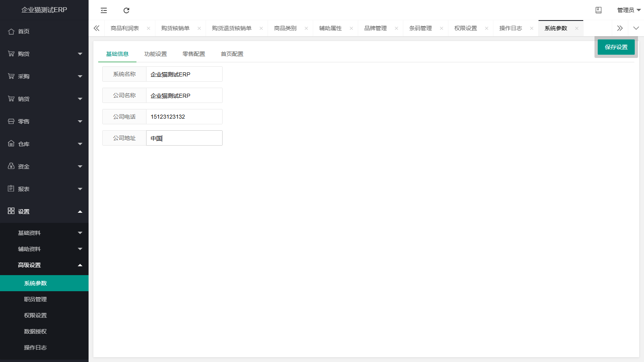This screenshot has width=644, height=362.
Task: Click the 保存设置 button
Action: coord(616,47)
